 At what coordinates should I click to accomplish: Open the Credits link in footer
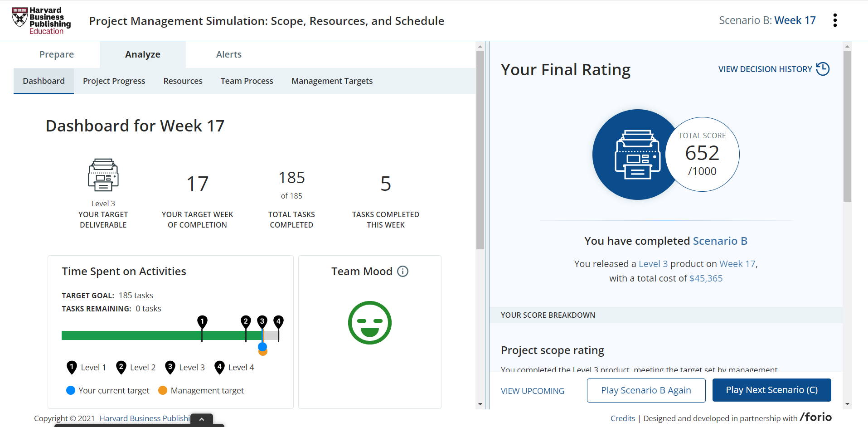pos(623,418)
